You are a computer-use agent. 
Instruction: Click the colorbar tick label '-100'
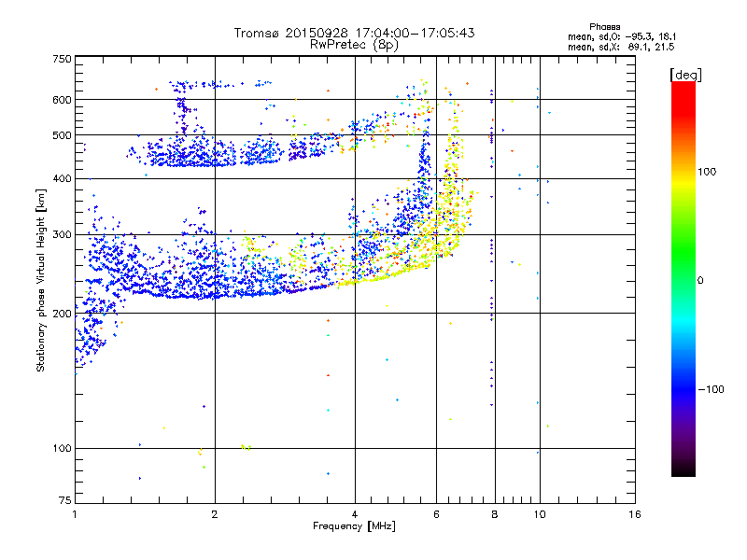(x=711, y=389)
